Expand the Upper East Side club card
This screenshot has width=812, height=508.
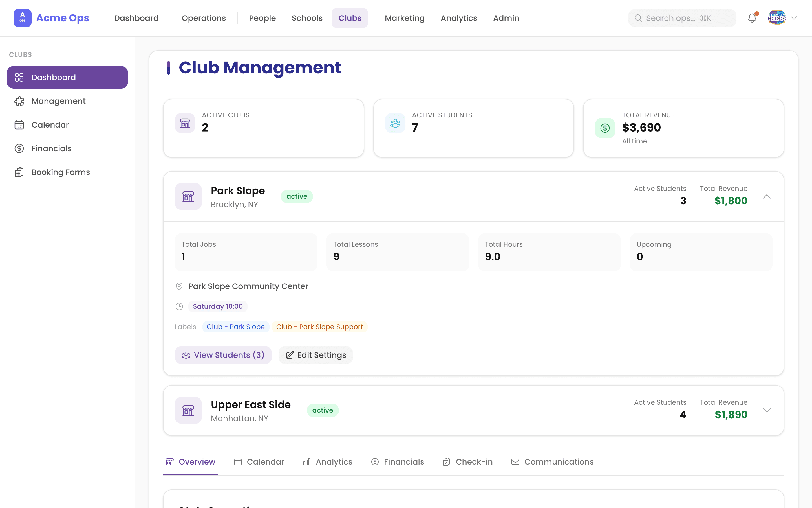pyautogui.click(x=767, y=410)
